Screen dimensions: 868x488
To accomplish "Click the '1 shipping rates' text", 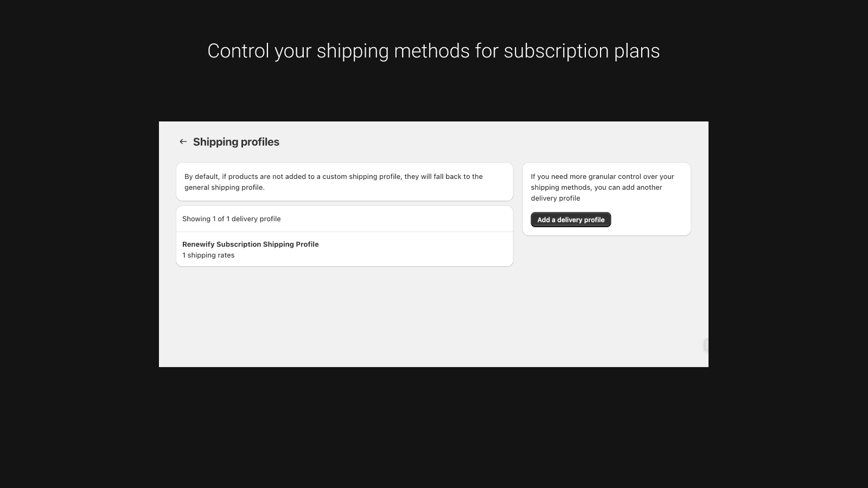I will pos(208,255).
